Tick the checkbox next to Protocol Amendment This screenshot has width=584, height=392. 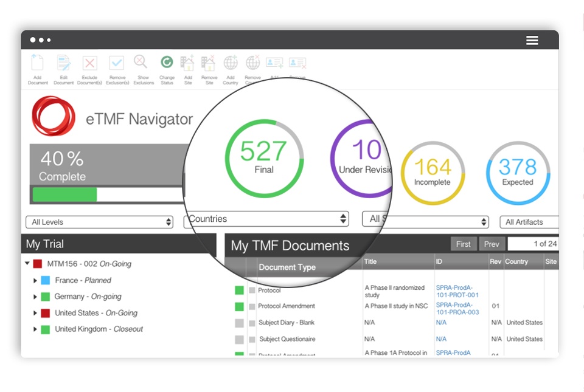click(x=252, y=306)
